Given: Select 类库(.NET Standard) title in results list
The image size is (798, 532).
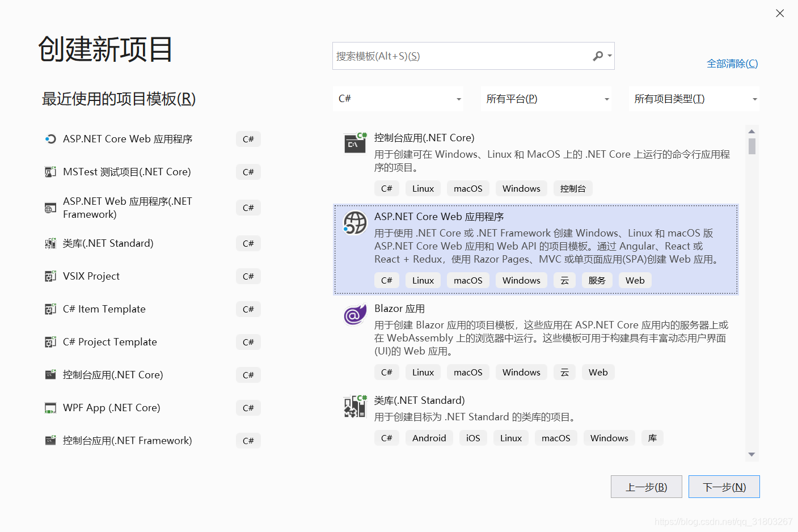Looking at the screenshot, I should (419, 400).
